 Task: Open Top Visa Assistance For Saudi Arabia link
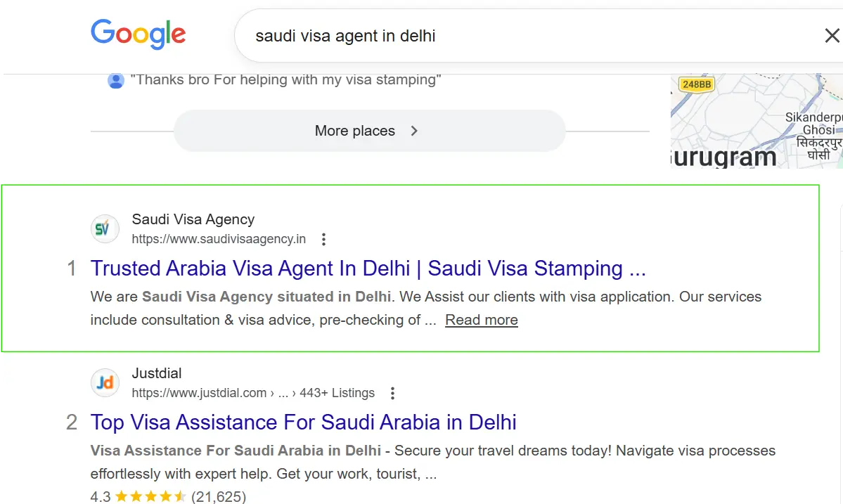(x=303, y=422)
